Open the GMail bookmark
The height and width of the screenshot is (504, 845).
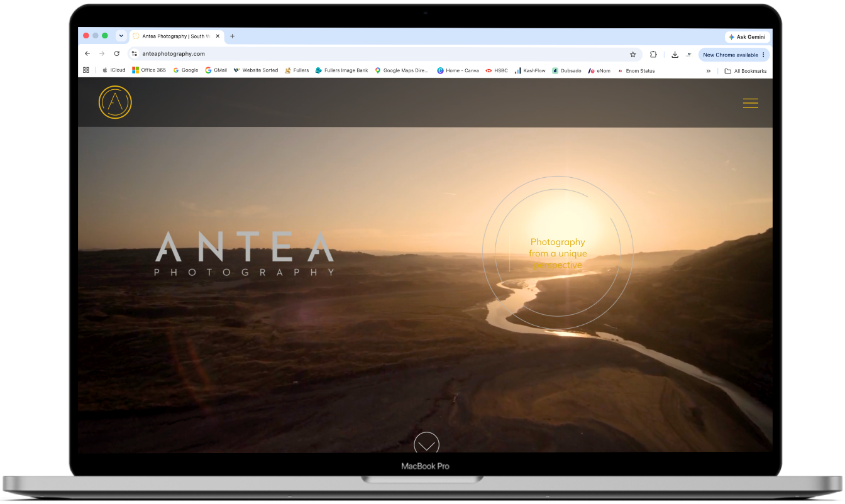point(216,70)
